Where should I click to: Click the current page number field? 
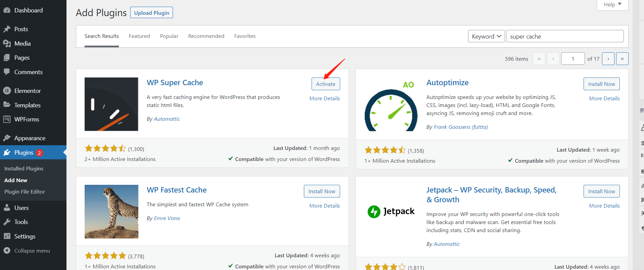click(573, 59)
